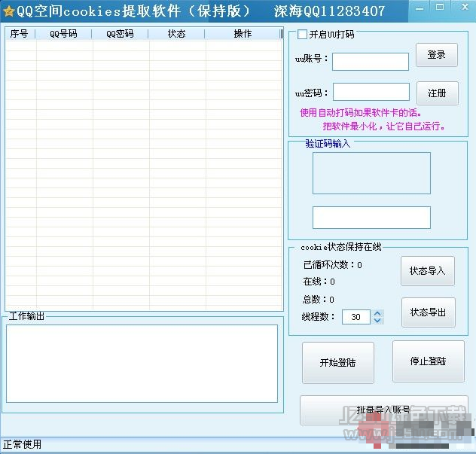This screenshot has height=454, width=476.
Task: Maximize the window
Action: [x=440, y=8]
